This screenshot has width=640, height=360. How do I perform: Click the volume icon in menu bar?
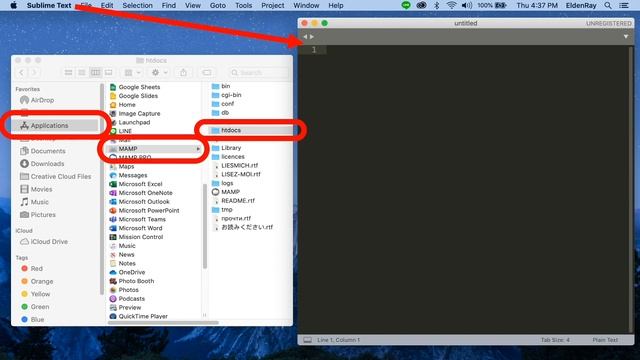467,5
